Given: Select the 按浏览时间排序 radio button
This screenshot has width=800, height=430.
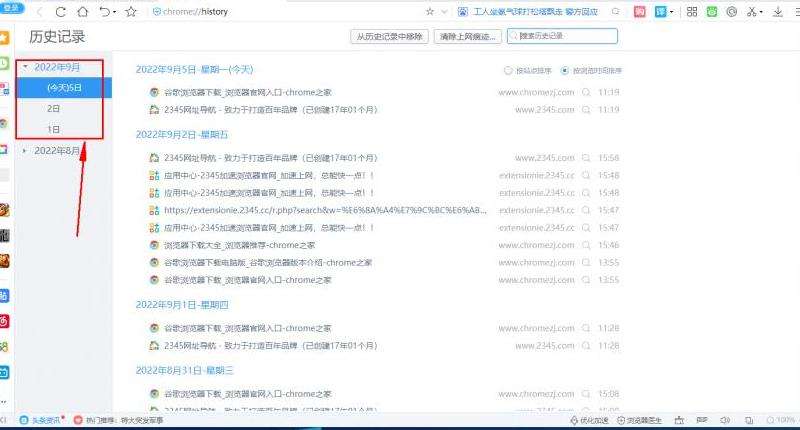Looking at the screenshot, I should [x=564, y=70].
